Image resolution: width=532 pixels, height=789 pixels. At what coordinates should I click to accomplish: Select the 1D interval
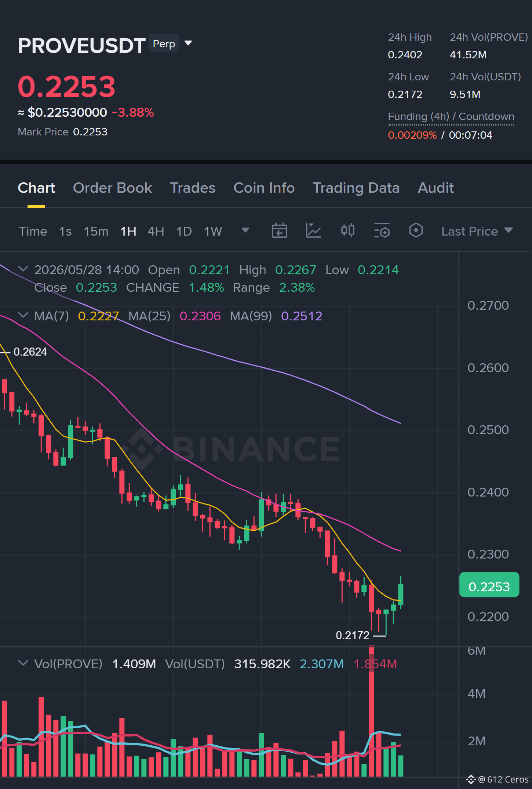(184, 231)
